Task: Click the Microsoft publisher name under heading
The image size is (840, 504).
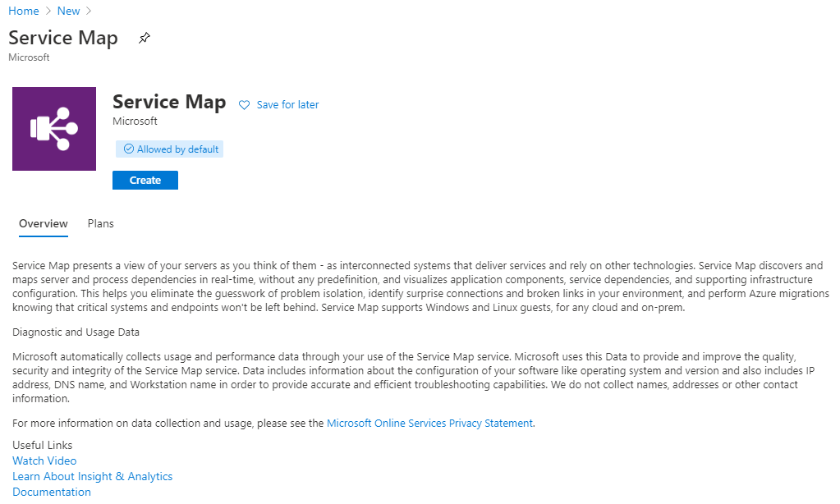Action: (135, 121)
